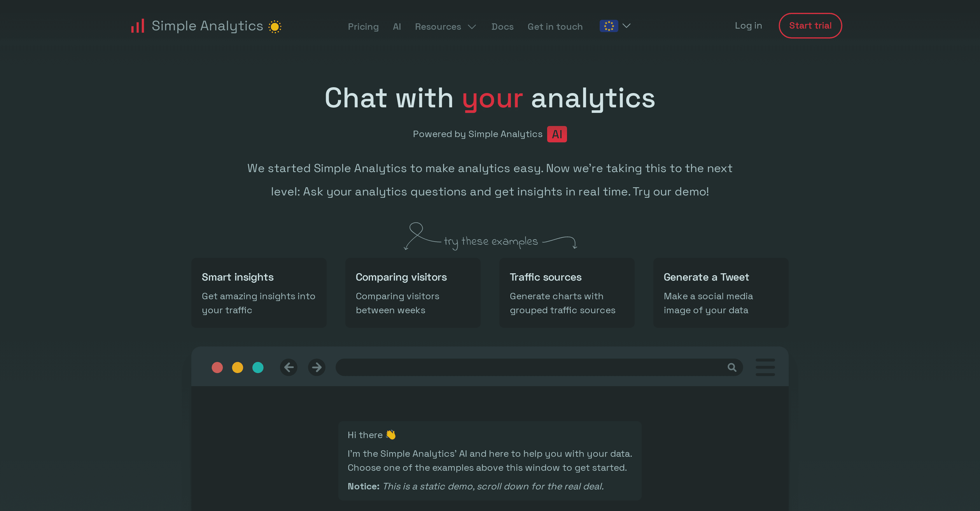Click the forward navigation arrow in the demo browser
The image size is (980, 511).
click(316, 367)
